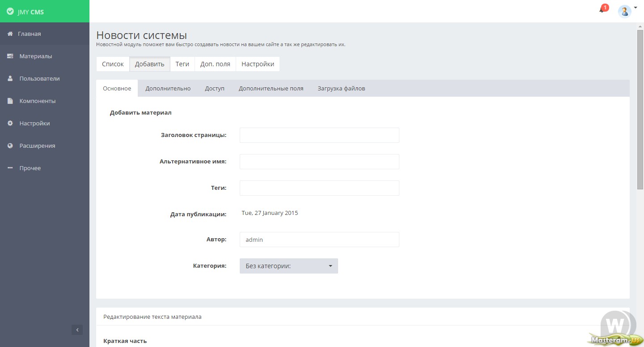Click the Список button
The width and height of the screenshot is (644, 347).
tap(113, 64)
